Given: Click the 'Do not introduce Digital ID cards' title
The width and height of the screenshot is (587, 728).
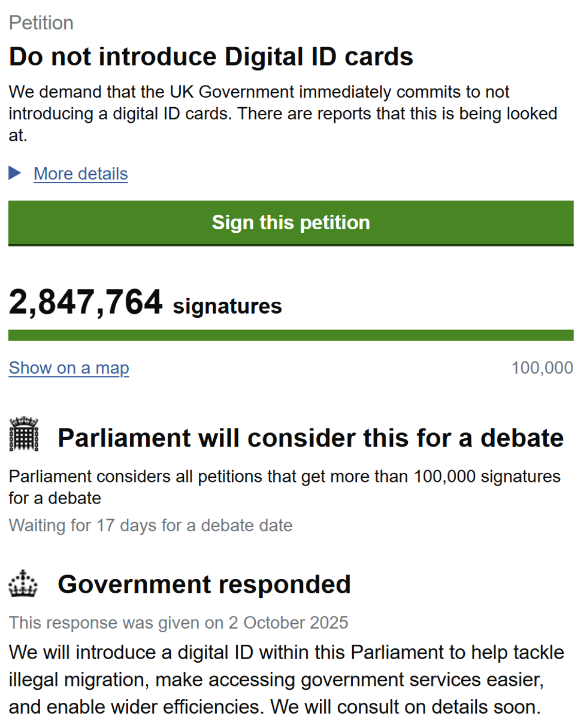Looking at the screenshot, I should tap(211, 57).
